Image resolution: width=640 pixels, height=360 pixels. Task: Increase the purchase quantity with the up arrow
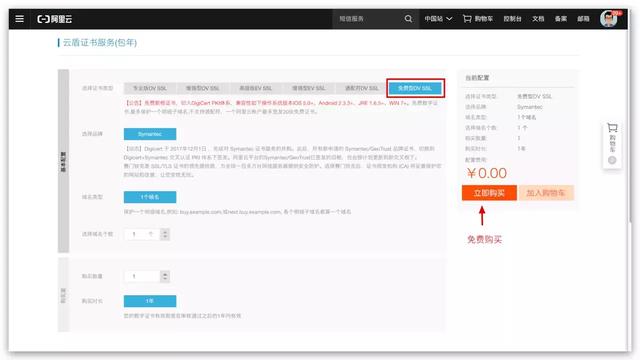(x=165, y=273)
